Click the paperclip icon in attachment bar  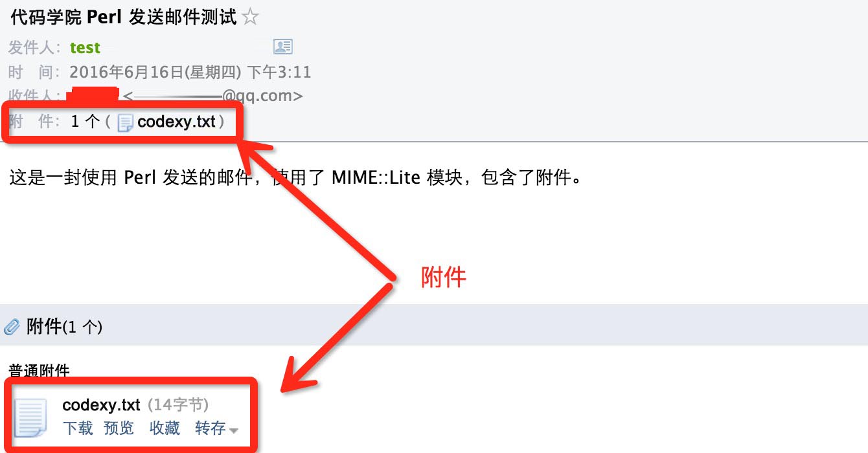[12, 327]
